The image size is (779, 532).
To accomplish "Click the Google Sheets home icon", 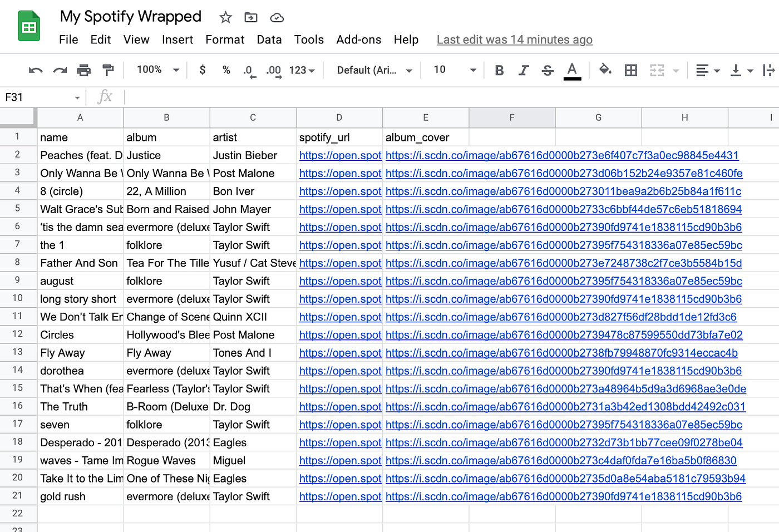I will [29, 26].
